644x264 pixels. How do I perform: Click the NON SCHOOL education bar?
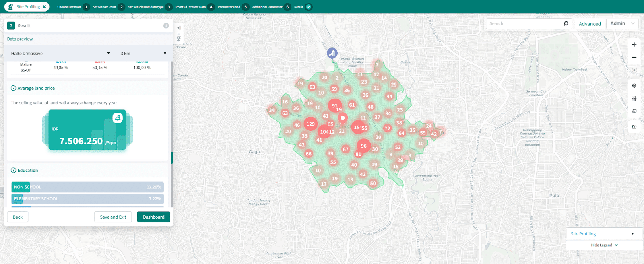87,187
